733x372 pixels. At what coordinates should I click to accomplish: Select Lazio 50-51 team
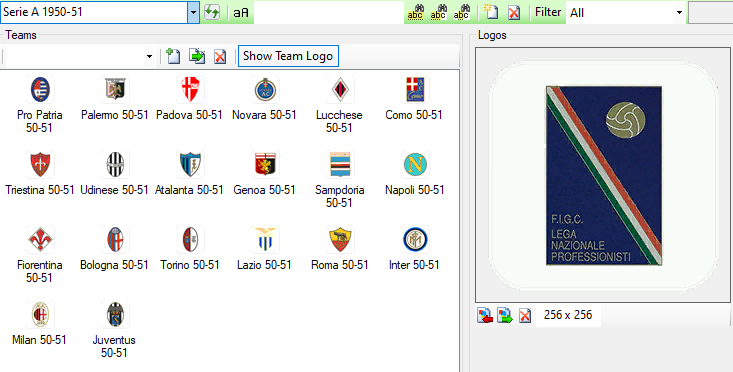(264, 249)
